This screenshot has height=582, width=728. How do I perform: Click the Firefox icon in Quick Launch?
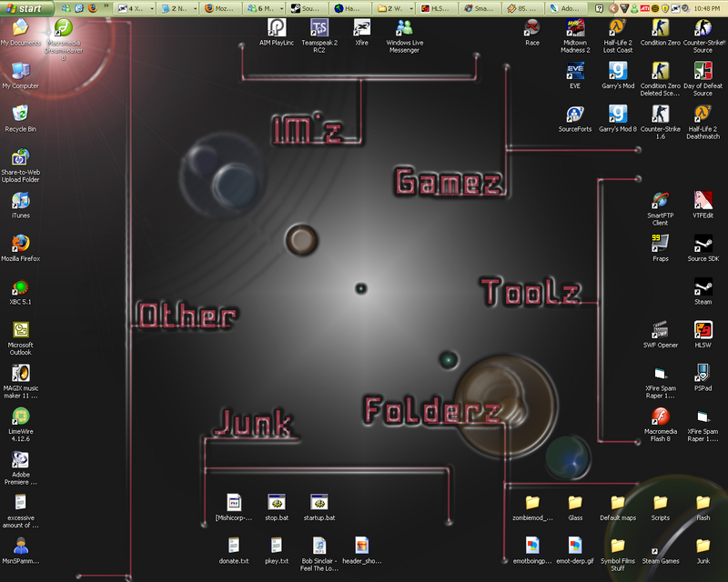point(92,7)
